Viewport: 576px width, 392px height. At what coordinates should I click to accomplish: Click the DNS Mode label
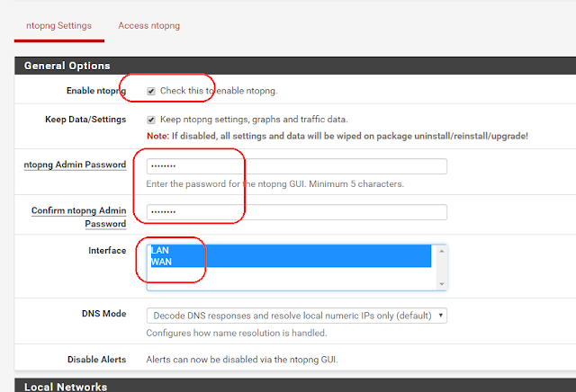pos(104,314)
